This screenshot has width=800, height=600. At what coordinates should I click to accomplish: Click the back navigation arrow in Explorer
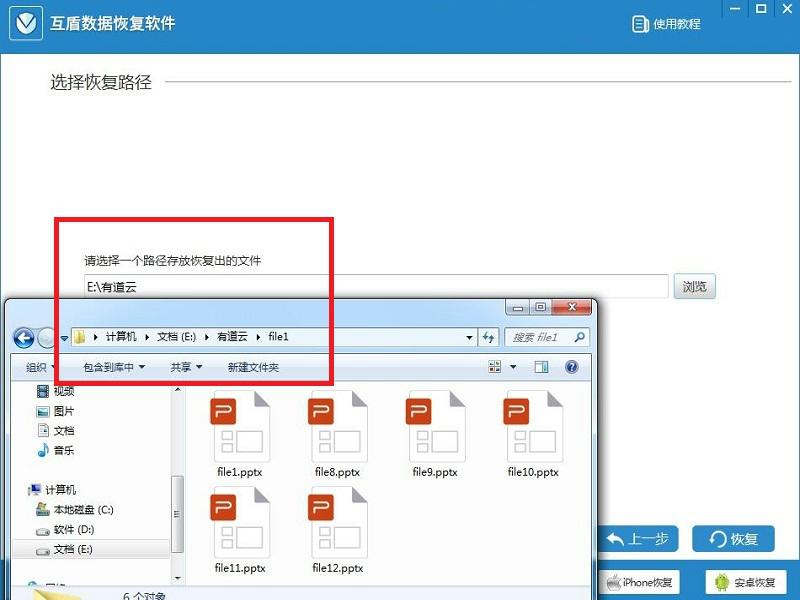(x=24, y=338)
